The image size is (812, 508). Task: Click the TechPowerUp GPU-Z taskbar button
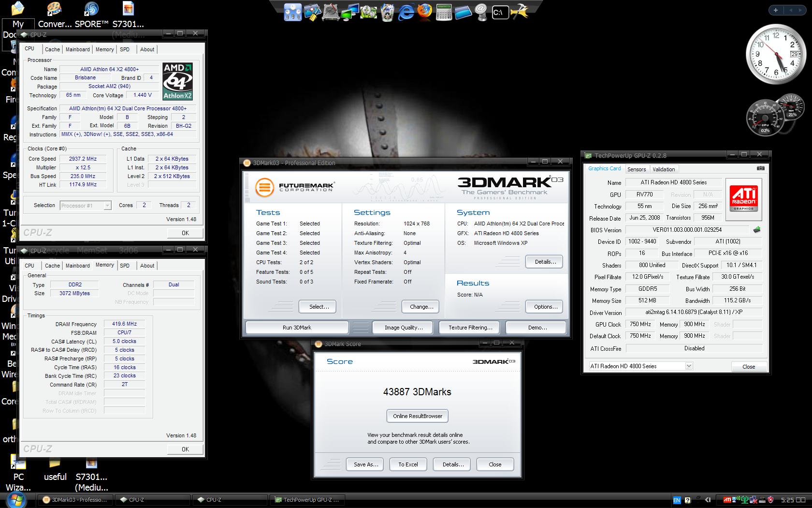point(307,500)
